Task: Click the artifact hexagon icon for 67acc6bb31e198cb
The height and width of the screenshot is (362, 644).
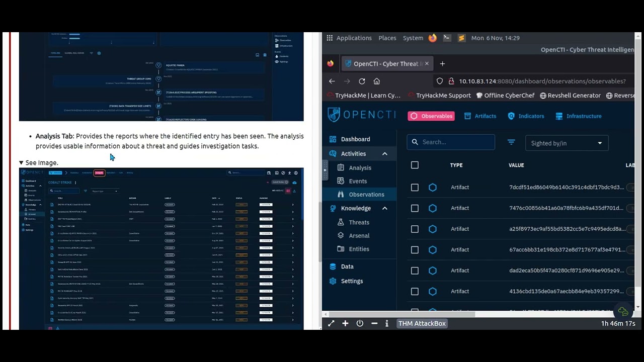Action: coord(433,250)
